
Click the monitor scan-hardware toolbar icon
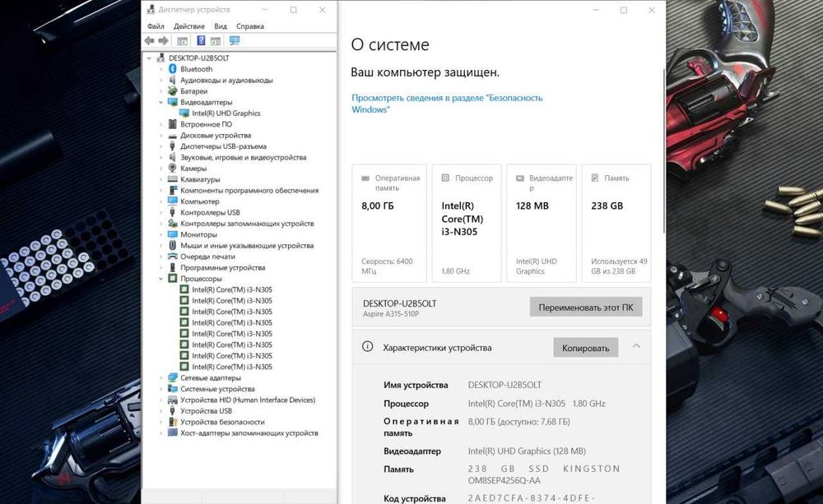(234, 40)
